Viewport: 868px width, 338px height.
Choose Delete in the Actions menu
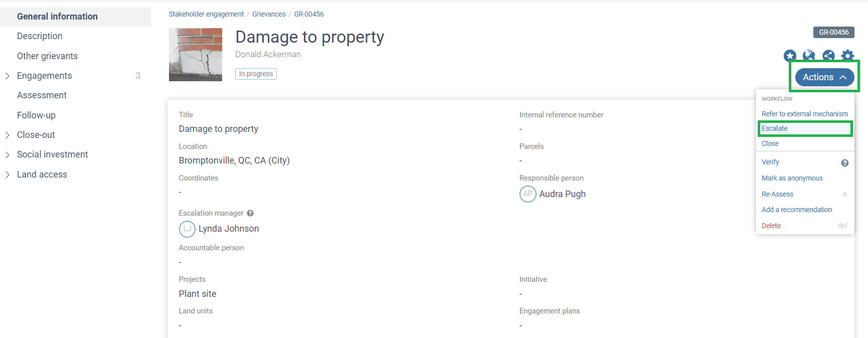pyautogui.click(x=771, y=226)
